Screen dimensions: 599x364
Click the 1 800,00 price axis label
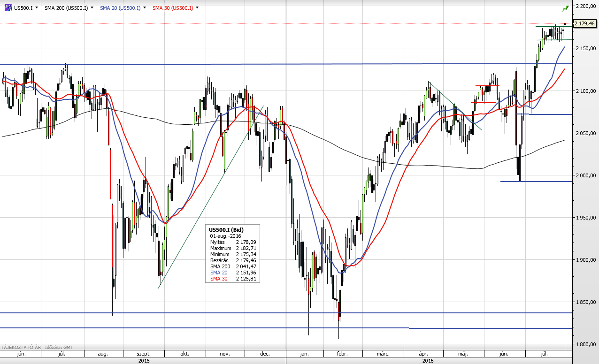point(585,344)
